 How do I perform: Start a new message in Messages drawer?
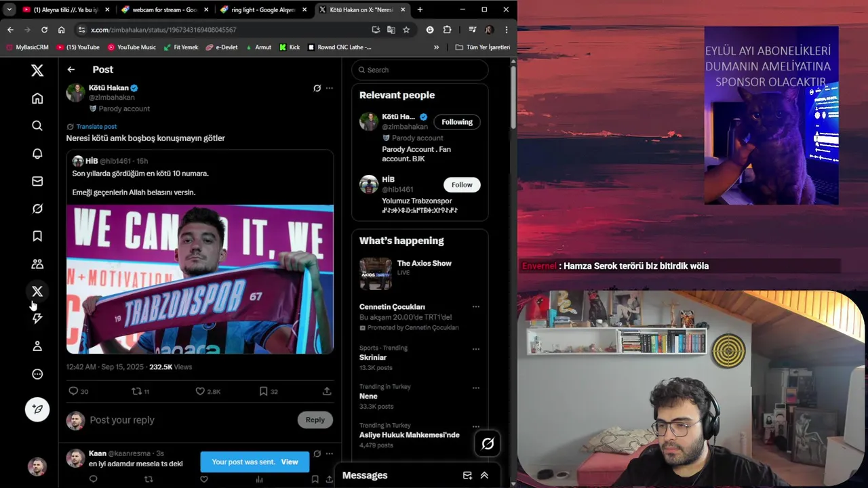(467, 475)
